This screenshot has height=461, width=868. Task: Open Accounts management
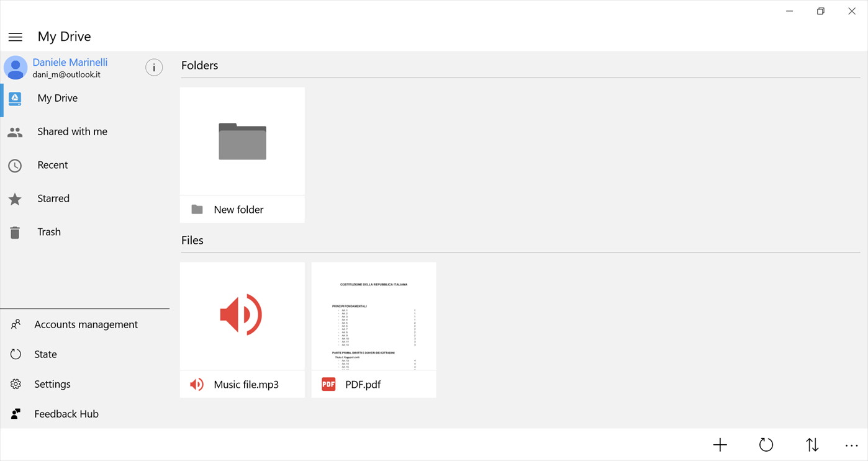86,324
